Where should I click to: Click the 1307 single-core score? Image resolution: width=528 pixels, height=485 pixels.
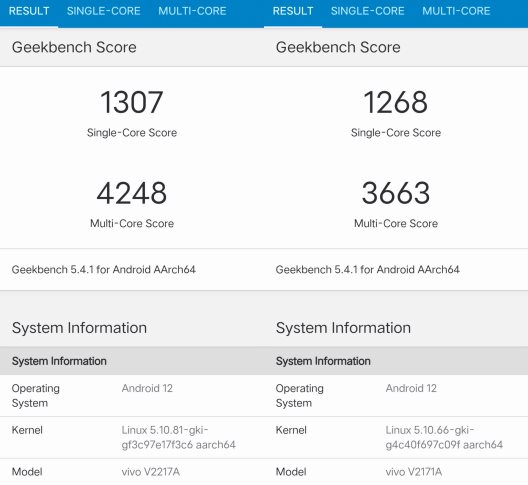(132, 102)
